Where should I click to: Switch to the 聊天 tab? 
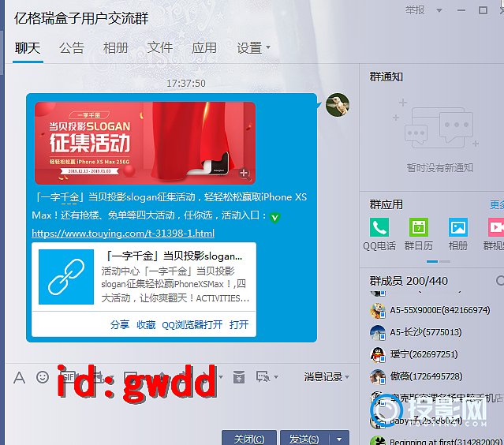28,48
